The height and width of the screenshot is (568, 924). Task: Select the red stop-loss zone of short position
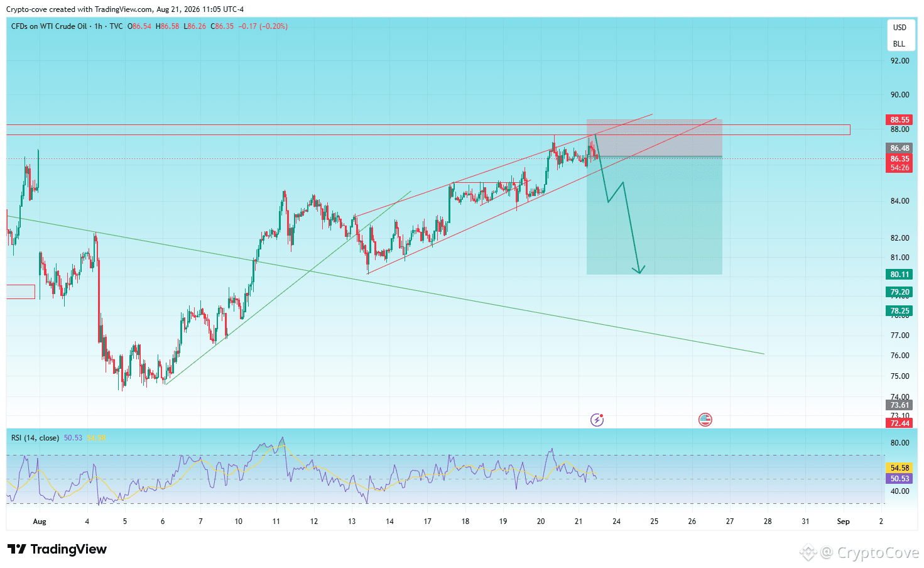click(x=654, y=138)
